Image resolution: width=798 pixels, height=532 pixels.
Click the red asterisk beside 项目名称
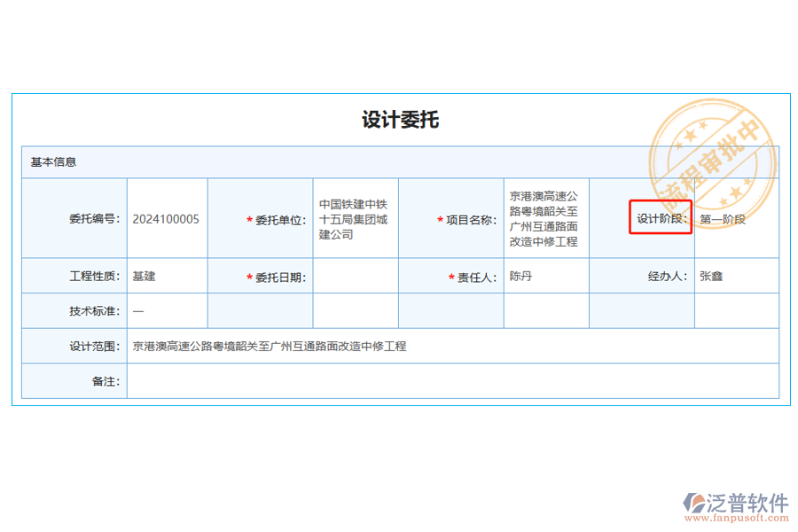pos(440,219)
